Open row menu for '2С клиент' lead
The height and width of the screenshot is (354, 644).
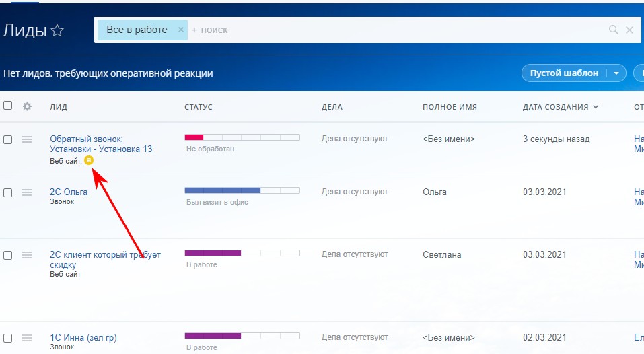pyautogui.click(x=27, y=256)
